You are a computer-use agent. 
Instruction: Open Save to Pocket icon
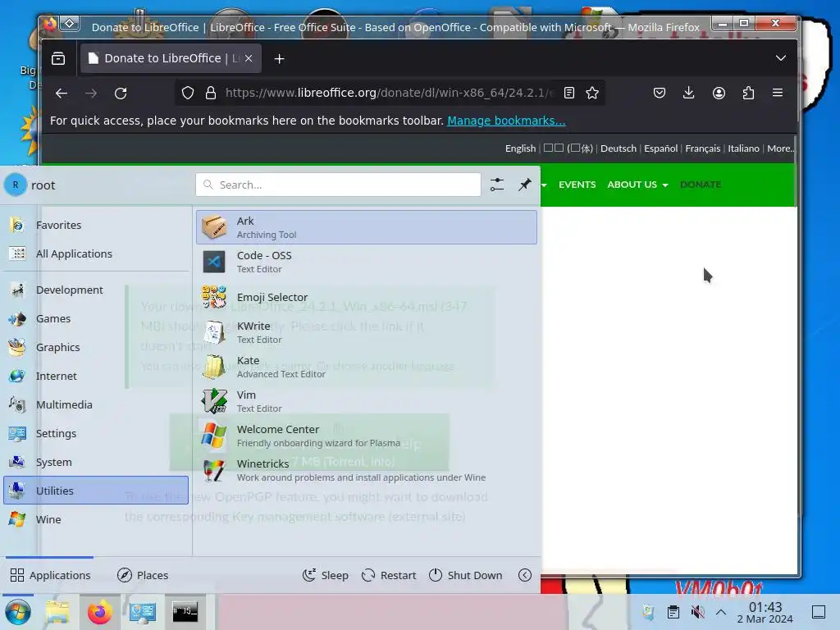(x=660, y=94)
